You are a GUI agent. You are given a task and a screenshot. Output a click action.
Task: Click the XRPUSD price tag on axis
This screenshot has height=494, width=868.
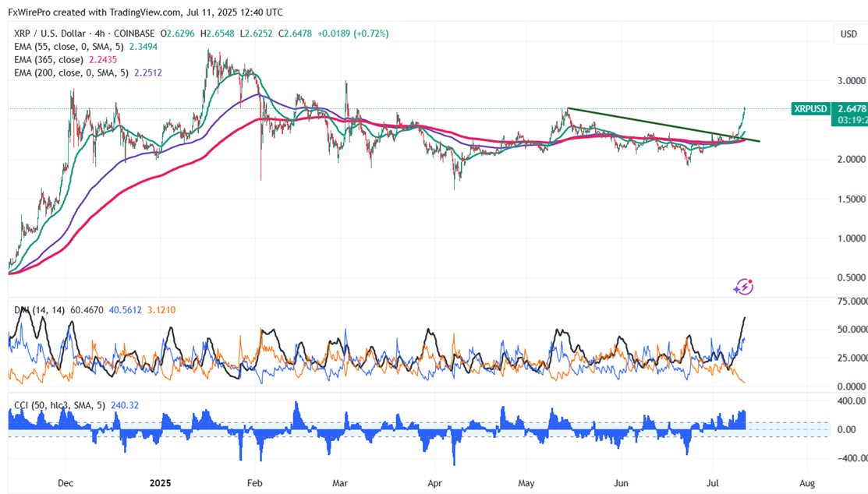point(809,109)
